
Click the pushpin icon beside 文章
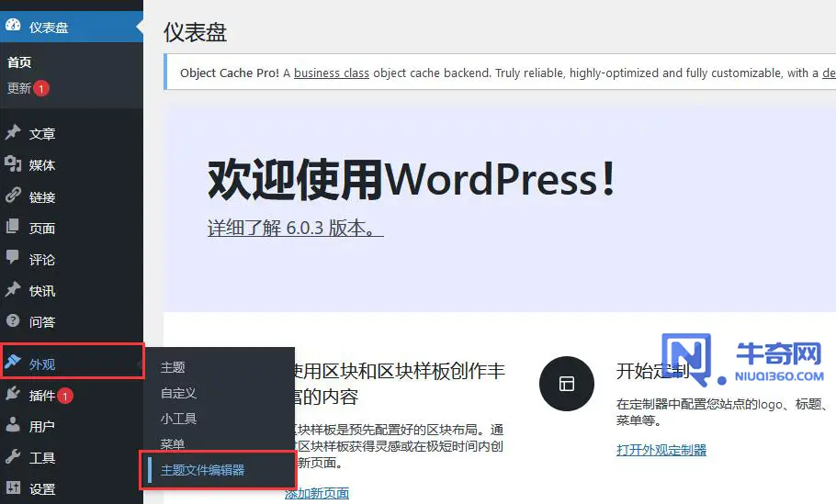click(x=13, y=132)
